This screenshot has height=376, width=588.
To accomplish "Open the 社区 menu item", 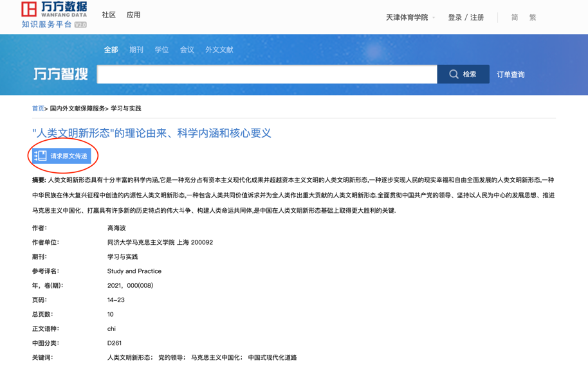I will pyautogui.click(x=109, y=15).
